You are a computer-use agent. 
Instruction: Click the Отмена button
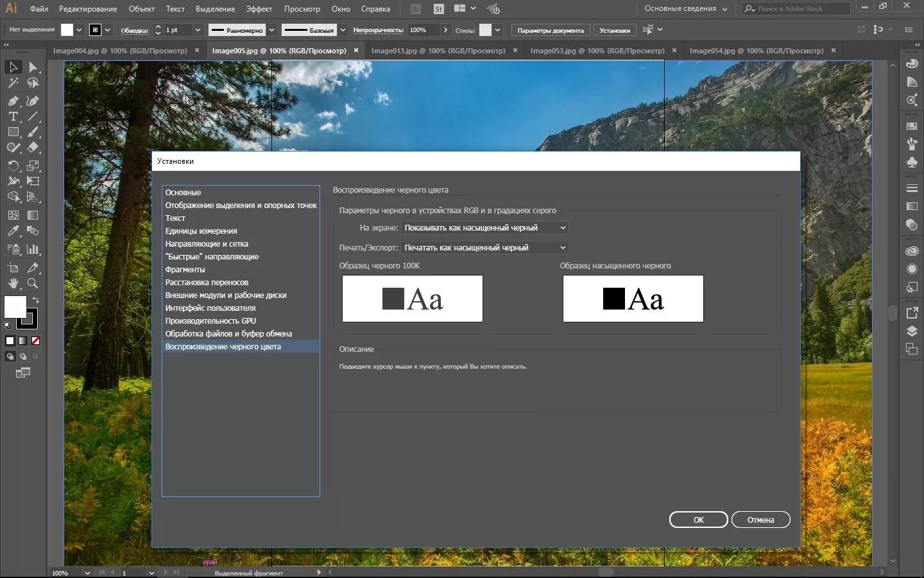click(x=761, y=520)
